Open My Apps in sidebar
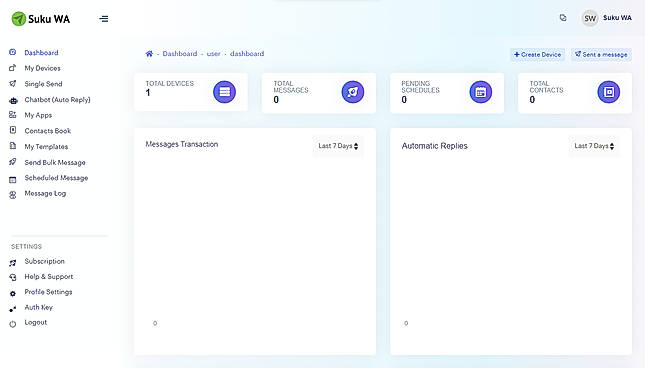The width and height of the screenshot is (645, 368). (38, 115)
